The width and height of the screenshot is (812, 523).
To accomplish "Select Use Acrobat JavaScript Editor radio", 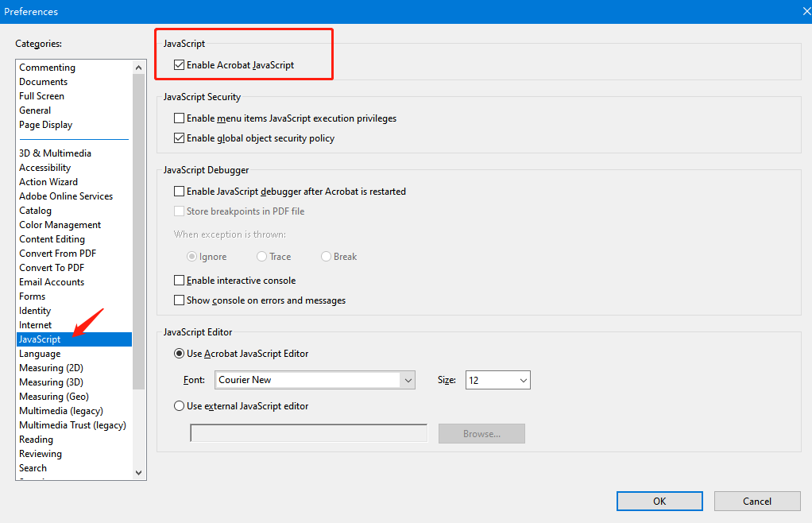I will tap(179, 354).
